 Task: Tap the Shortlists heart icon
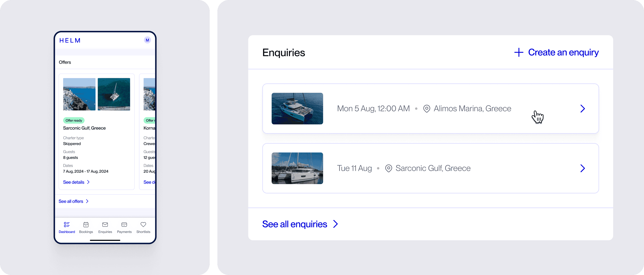click(x=143, y=224)
